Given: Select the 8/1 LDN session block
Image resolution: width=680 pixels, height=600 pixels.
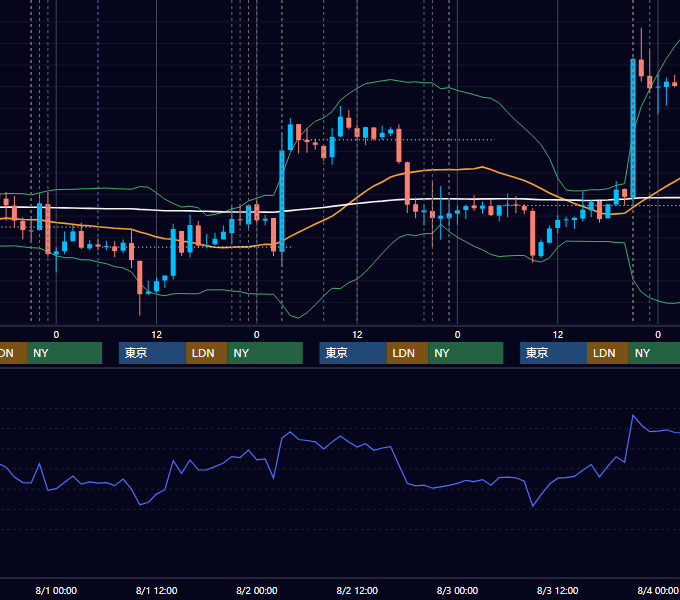Looking at the screenshot, I should click(206, 353).
